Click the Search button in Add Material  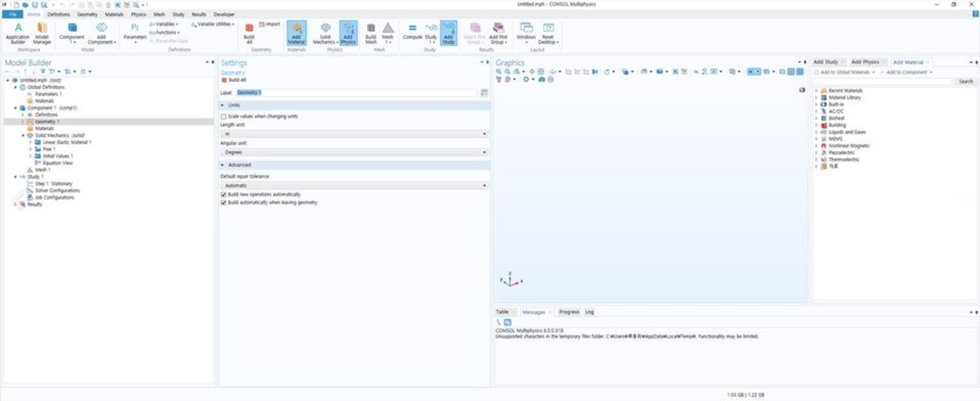pos(966,81)
